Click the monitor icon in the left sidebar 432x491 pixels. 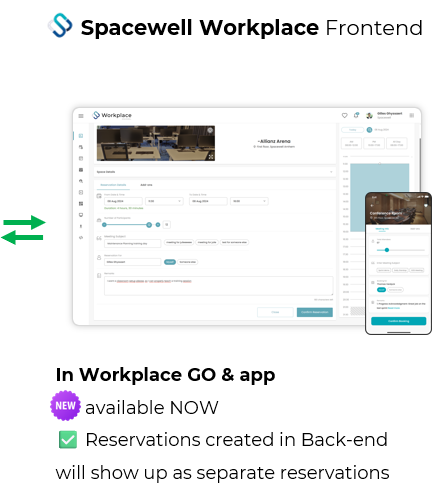81,215
